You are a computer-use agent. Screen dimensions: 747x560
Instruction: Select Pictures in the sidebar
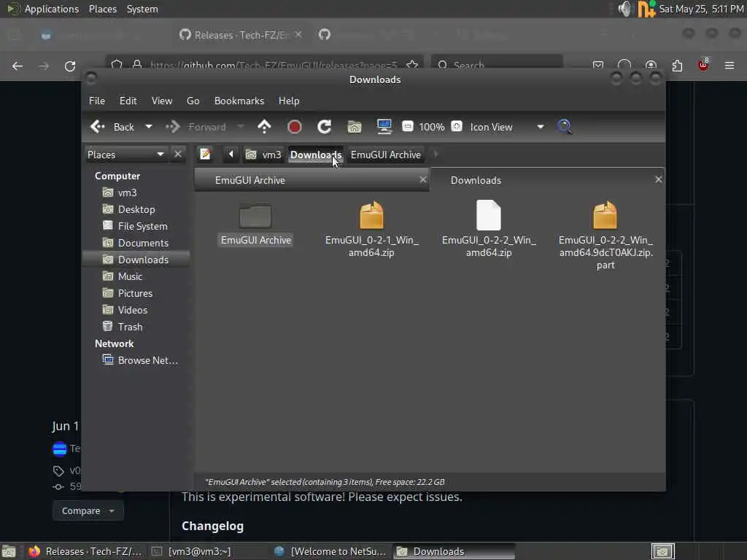point(136,293)
